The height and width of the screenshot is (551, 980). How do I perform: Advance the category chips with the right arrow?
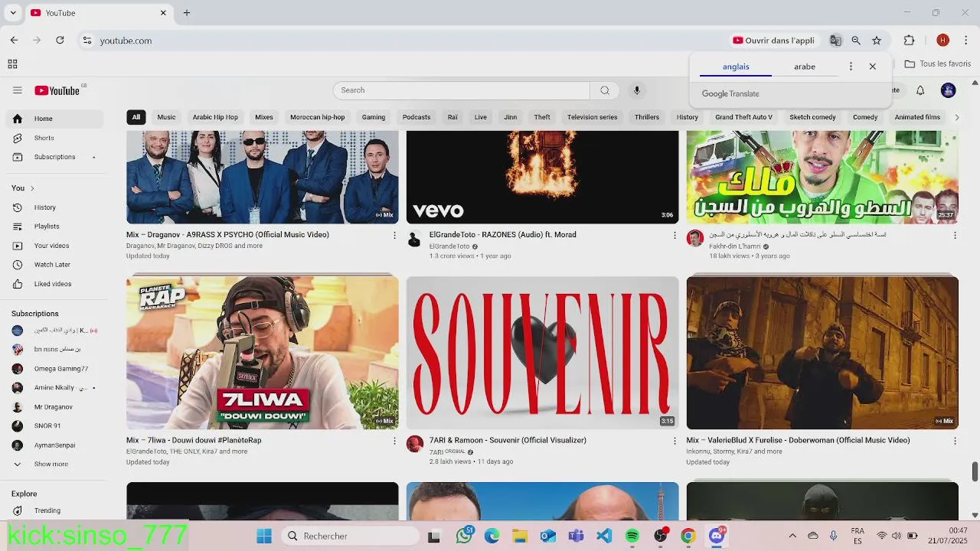(x=956, y=117)
